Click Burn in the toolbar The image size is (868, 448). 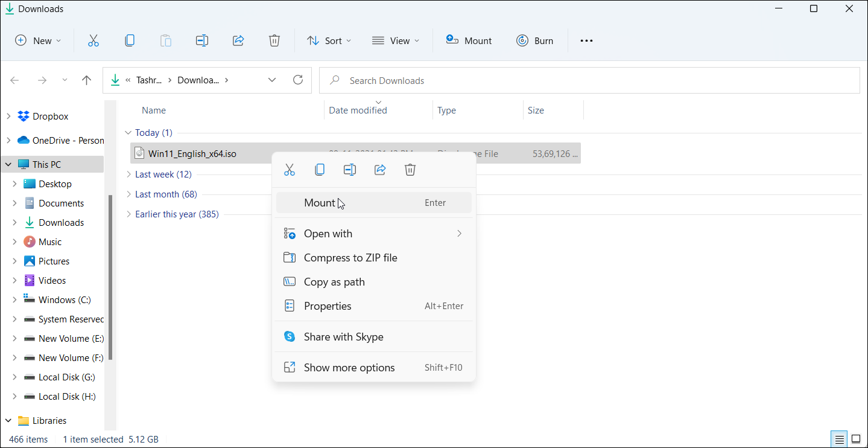pos(535,40)
